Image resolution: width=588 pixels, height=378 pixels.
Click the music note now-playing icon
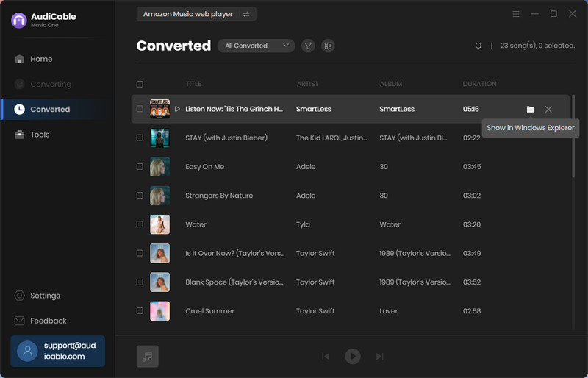click(148, 356)
